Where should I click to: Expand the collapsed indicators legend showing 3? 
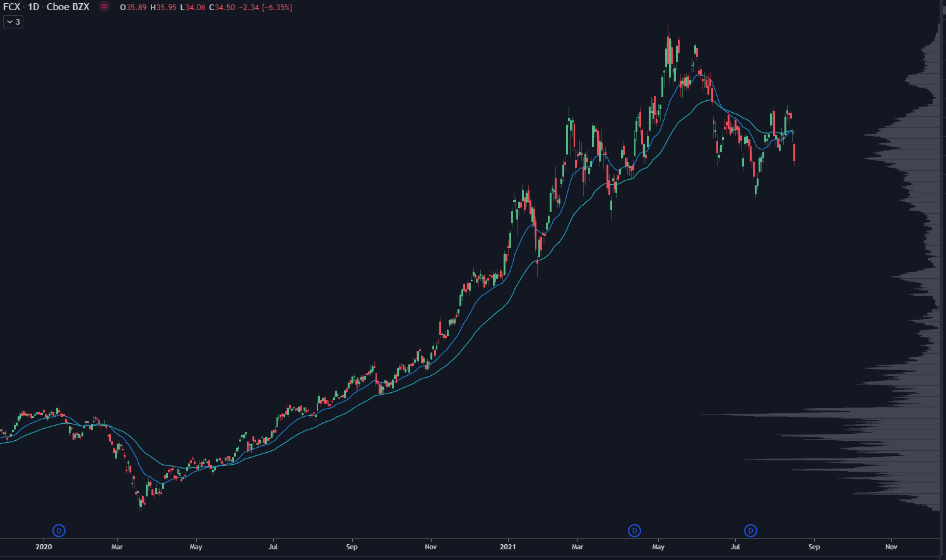(13, 22)
